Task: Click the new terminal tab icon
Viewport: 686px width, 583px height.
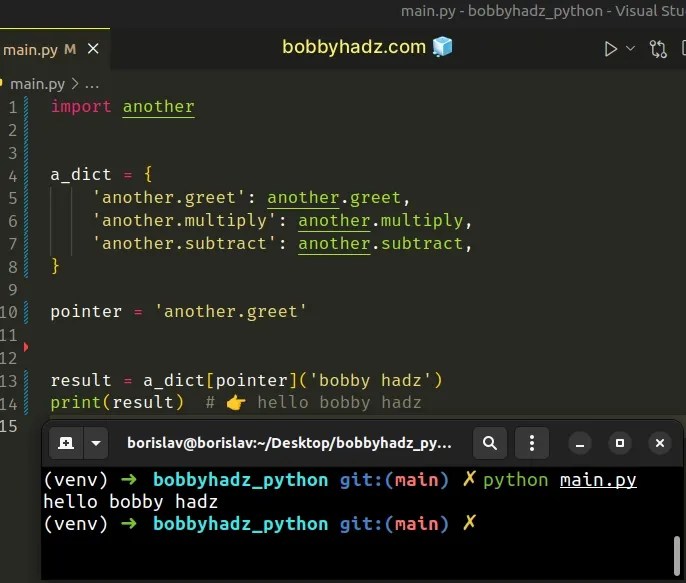Action: click(x=66, y=443)
